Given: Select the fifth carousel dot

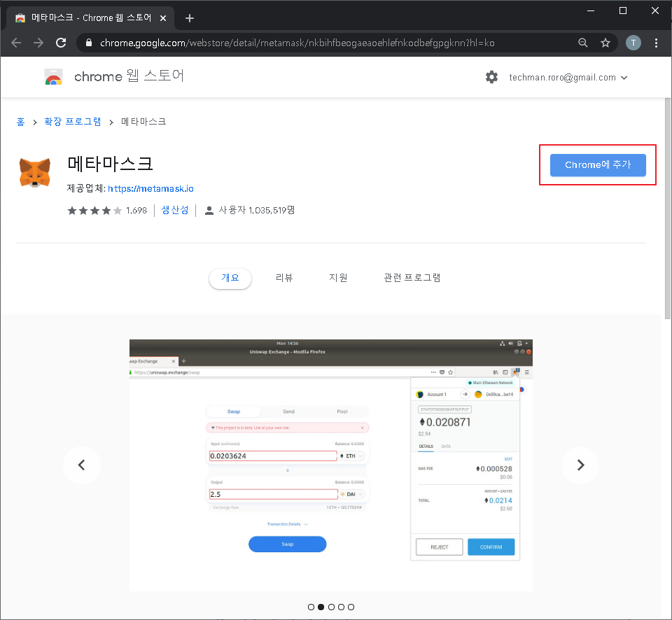Looking at the screenshot, I should click(x=351, y=607).
